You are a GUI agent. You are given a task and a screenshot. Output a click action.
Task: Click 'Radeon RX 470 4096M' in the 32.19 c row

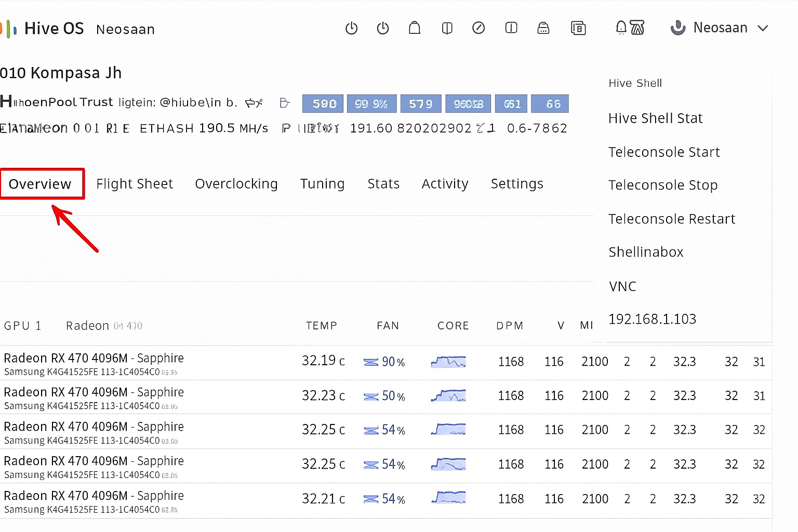tap(65, 358)
